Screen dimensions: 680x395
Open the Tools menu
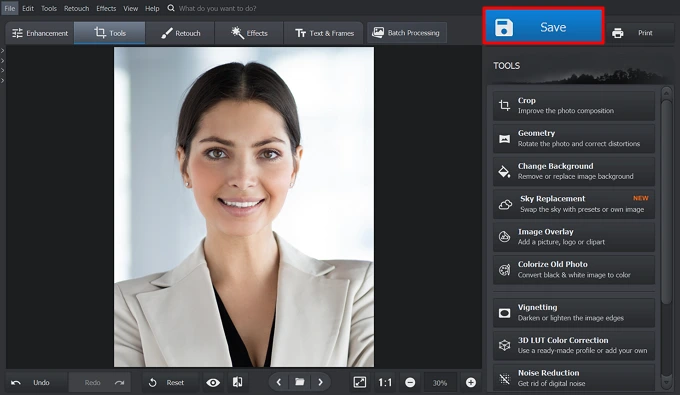tap(49, 8)
